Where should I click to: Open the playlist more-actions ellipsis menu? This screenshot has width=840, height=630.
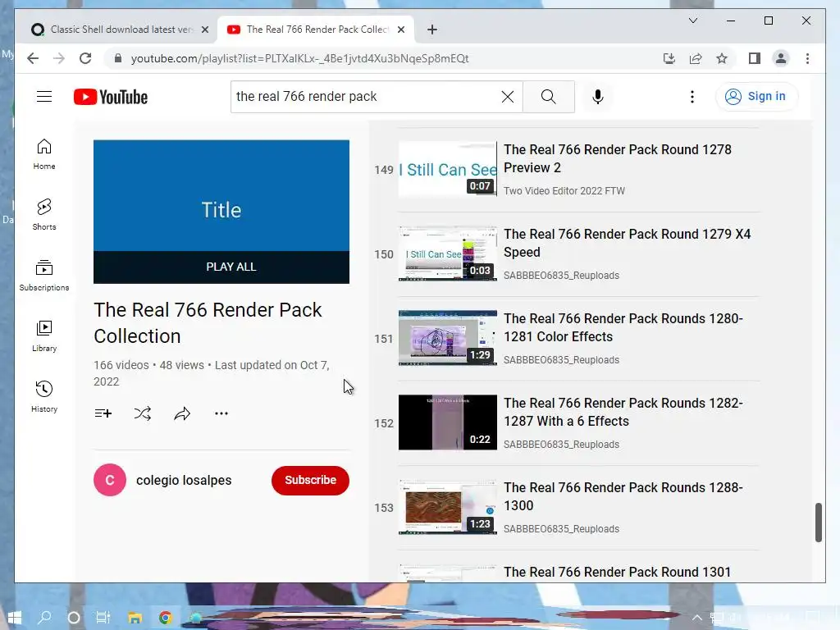(221, 413)
